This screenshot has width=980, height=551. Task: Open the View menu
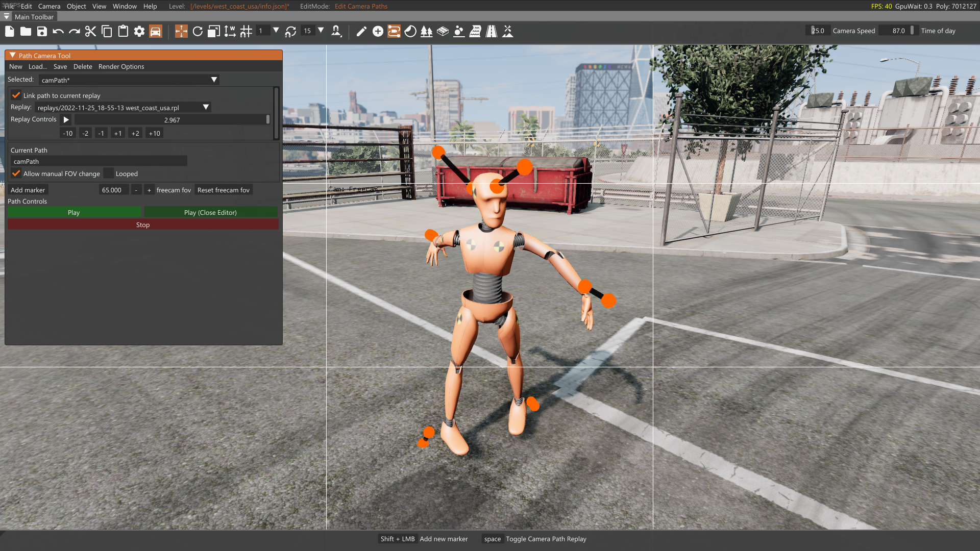click(99, 6)
